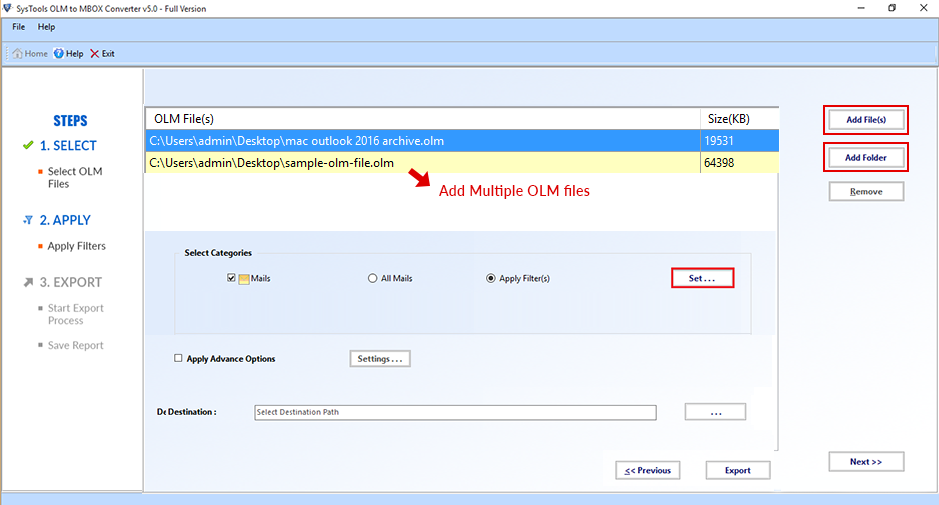
Task: Click the red Exit toolbar icon
Action: tap(95, 54)
